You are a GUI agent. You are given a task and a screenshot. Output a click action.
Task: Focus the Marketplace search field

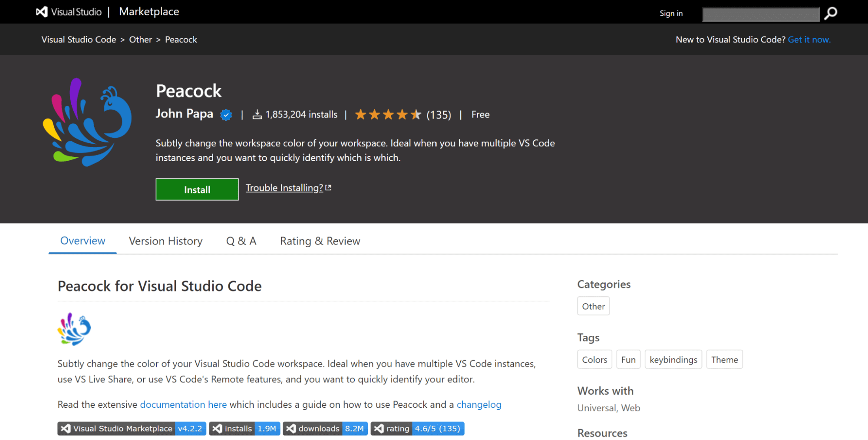coord(760,14)
